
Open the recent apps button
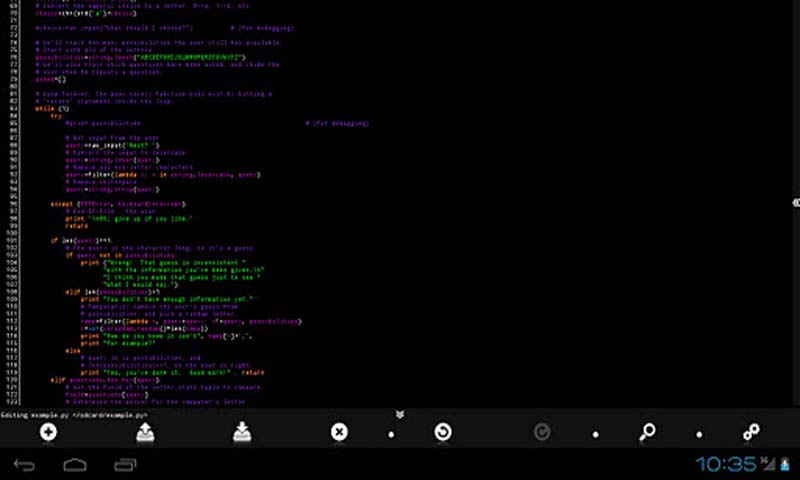coord(125,465)
